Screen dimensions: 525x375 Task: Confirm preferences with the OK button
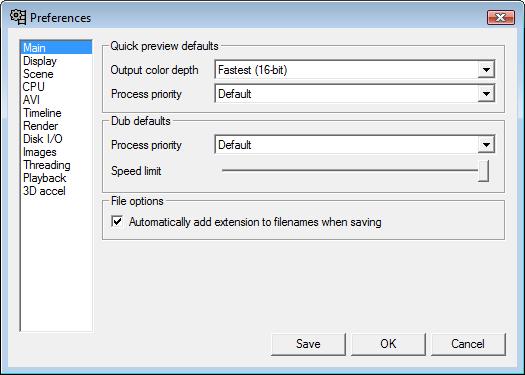[388, 344]
